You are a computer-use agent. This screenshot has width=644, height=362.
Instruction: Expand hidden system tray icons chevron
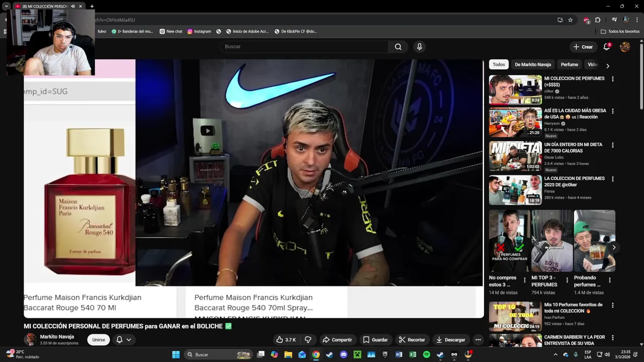click(555, 354)
